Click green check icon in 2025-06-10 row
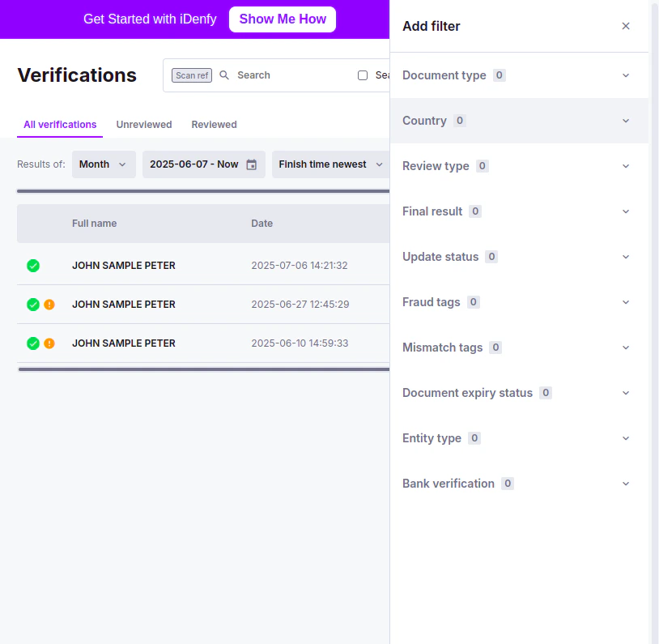659x644 pixels. [x=33, y=343]
